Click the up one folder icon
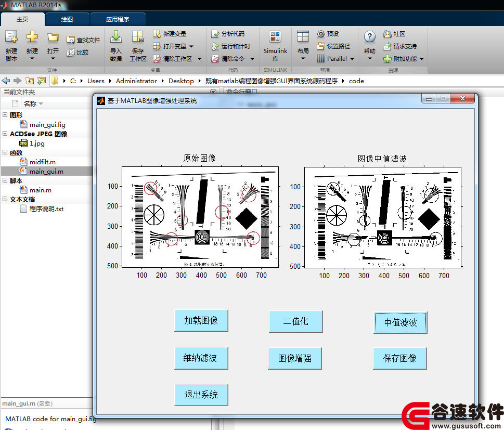The image size is (504, 430). click(30, 81)
